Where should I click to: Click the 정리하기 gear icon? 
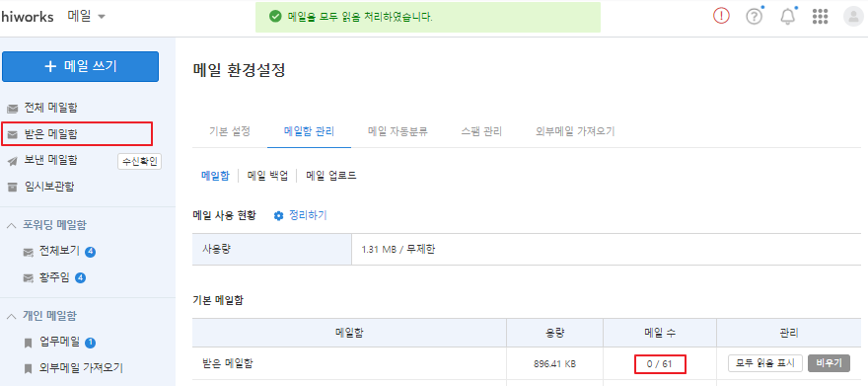(278, 215)
